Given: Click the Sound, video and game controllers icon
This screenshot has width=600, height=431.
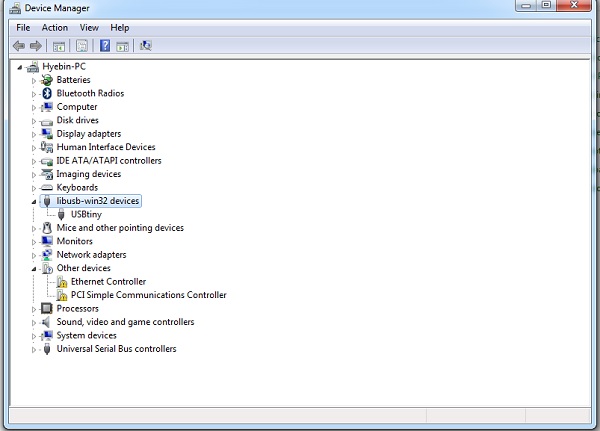Looking at the screenshot, I should [46, 322].
